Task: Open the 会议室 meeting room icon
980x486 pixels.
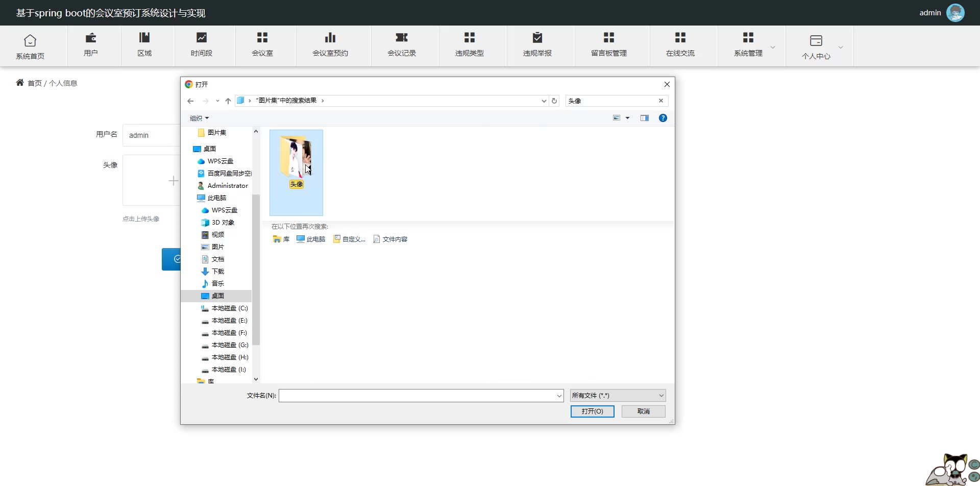Action: pos(262,37)
